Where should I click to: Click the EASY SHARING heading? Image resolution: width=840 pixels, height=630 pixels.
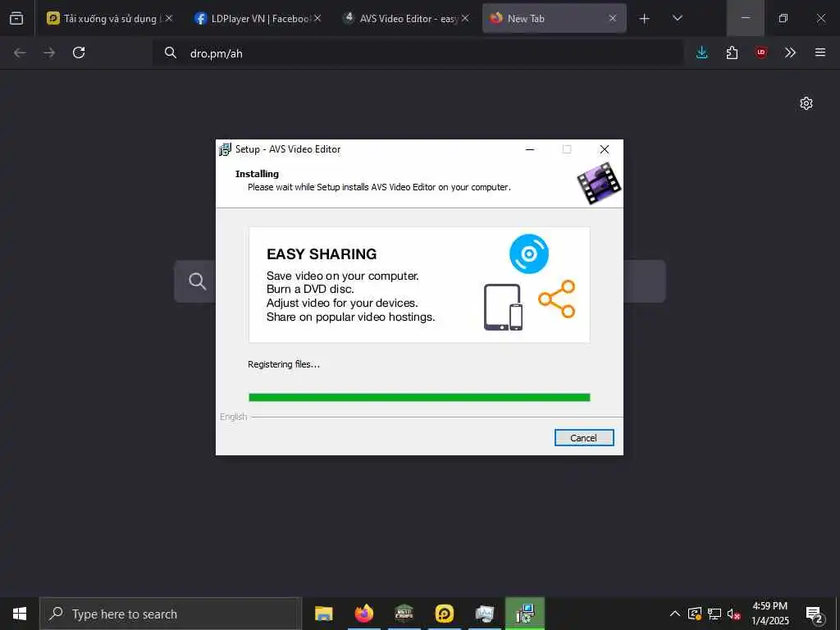pos(322,254)
